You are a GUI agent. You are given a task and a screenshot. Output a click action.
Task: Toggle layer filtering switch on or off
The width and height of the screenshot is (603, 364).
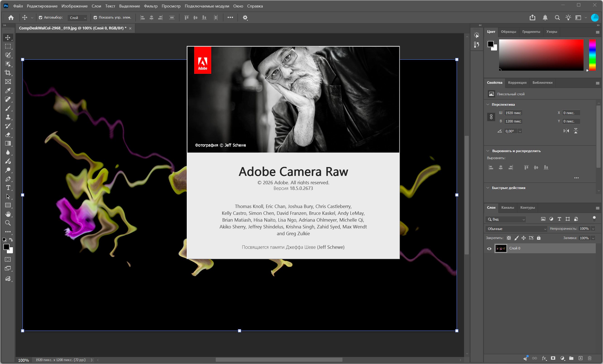pyautogui.click(x=594, y=219)
